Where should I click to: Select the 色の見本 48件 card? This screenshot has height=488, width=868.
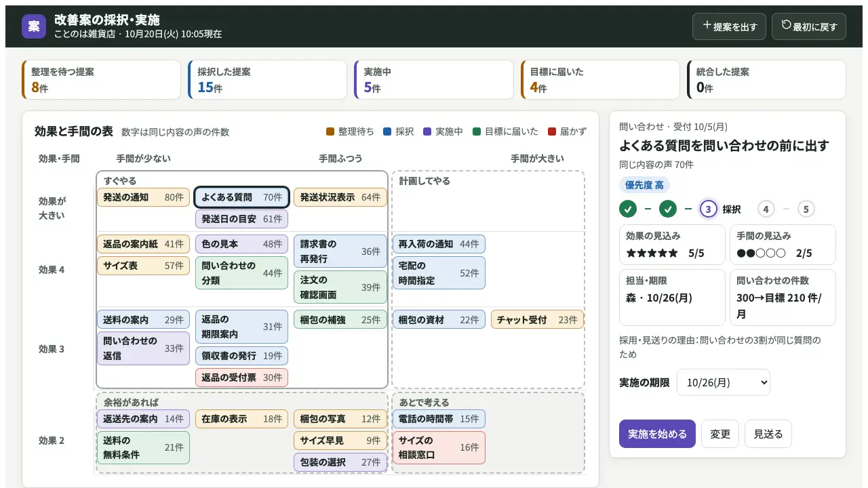[x=242, y=244]
